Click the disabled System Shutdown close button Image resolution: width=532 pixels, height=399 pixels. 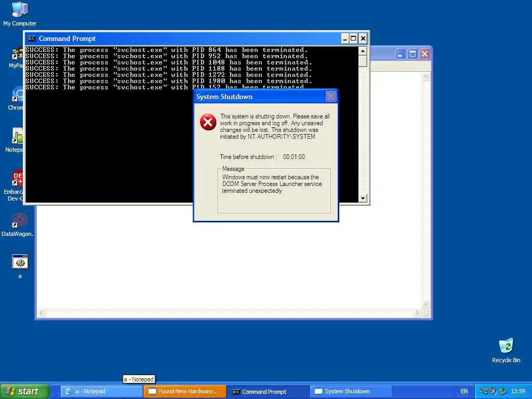pyautogui.click(x=331, y=97)
